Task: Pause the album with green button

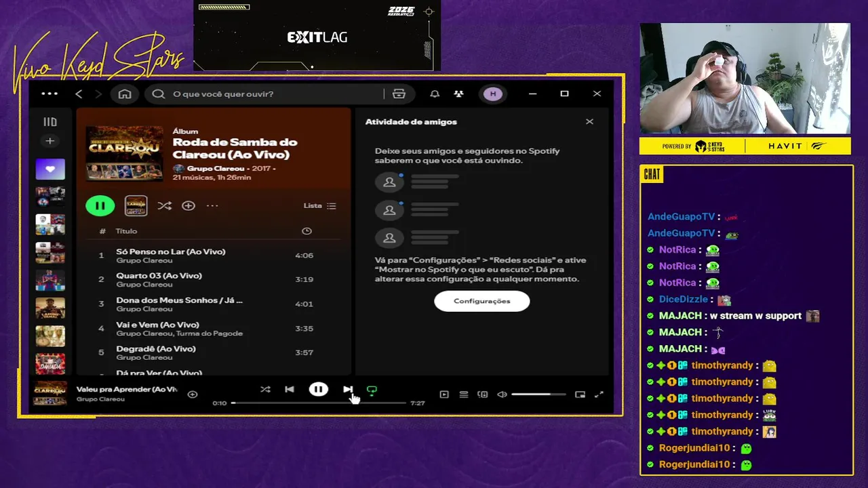Action: [x=100, y=205]
